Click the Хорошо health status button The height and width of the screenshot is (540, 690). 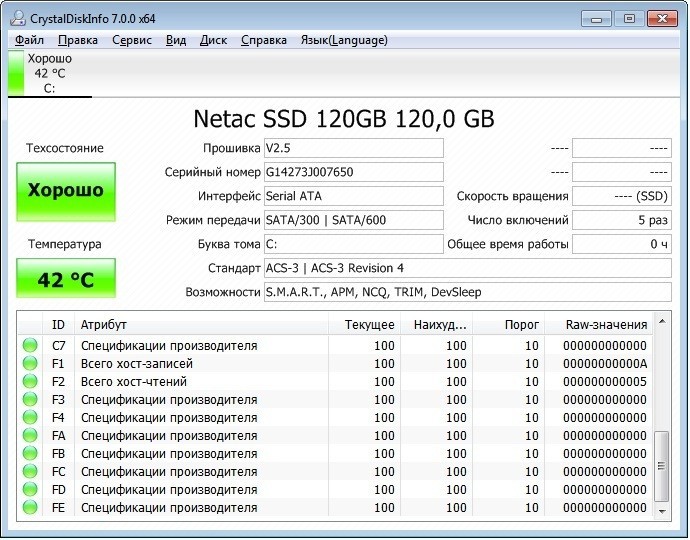(x=66, y=192)
